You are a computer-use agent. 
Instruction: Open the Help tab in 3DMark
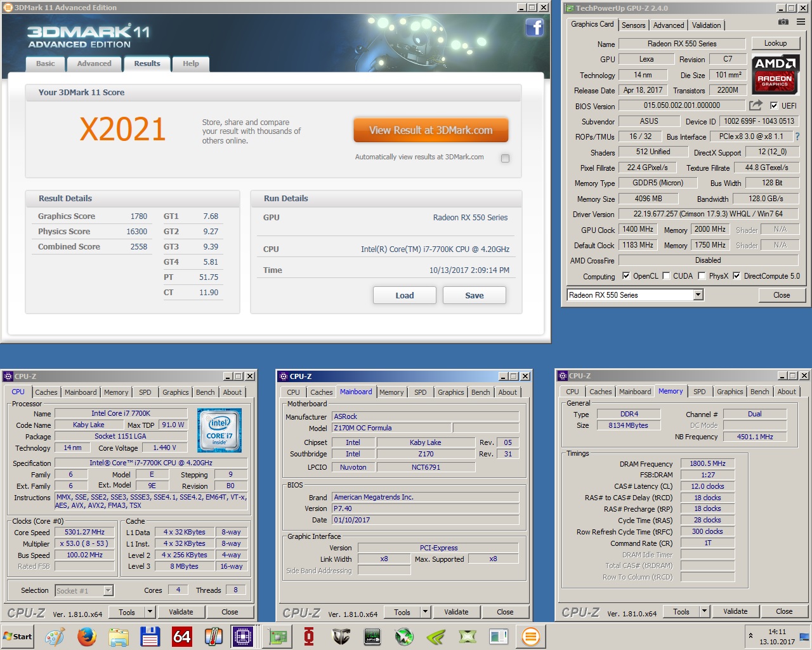coord(191,64)
